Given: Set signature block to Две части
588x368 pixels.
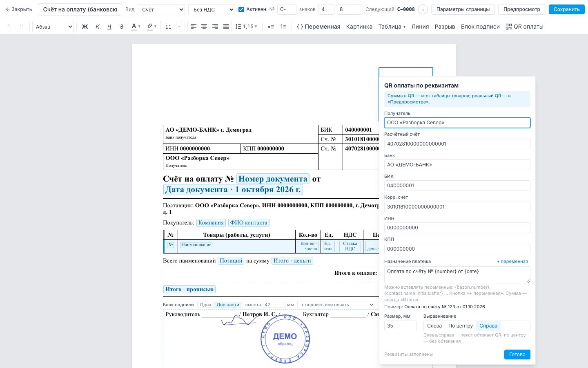Looking at the screenshot, I should coord(228,305).
